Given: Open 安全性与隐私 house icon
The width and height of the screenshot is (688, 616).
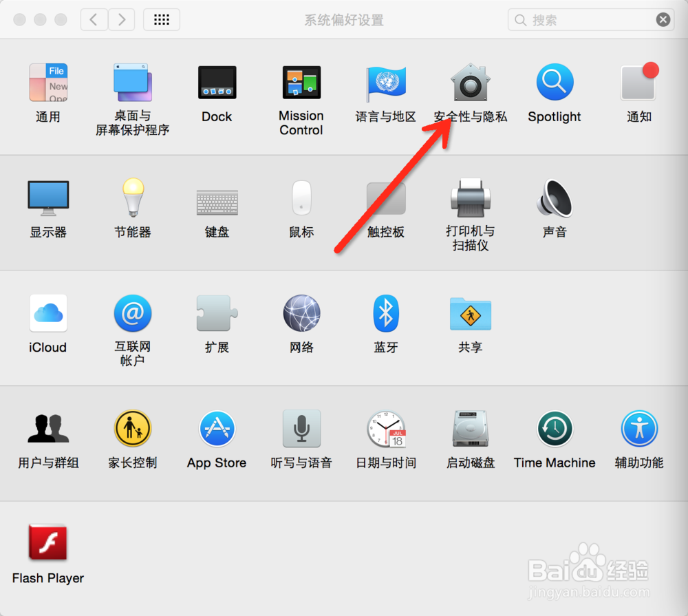Looking at the screenshot, I should (x=471, y=83).
